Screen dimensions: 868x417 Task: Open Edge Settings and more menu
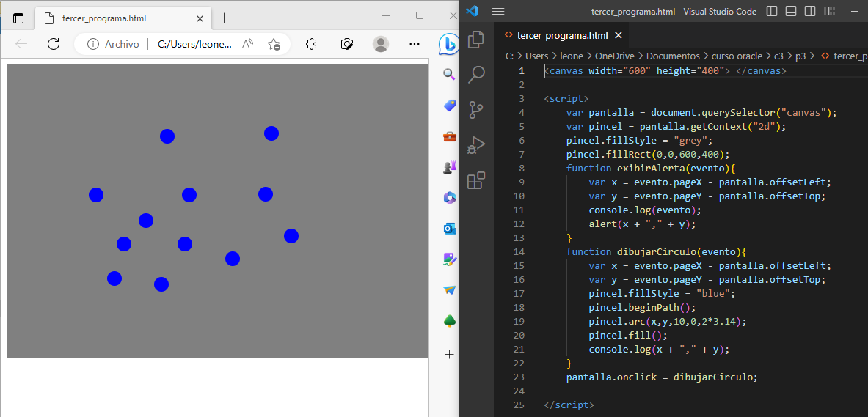click(414, 44)
